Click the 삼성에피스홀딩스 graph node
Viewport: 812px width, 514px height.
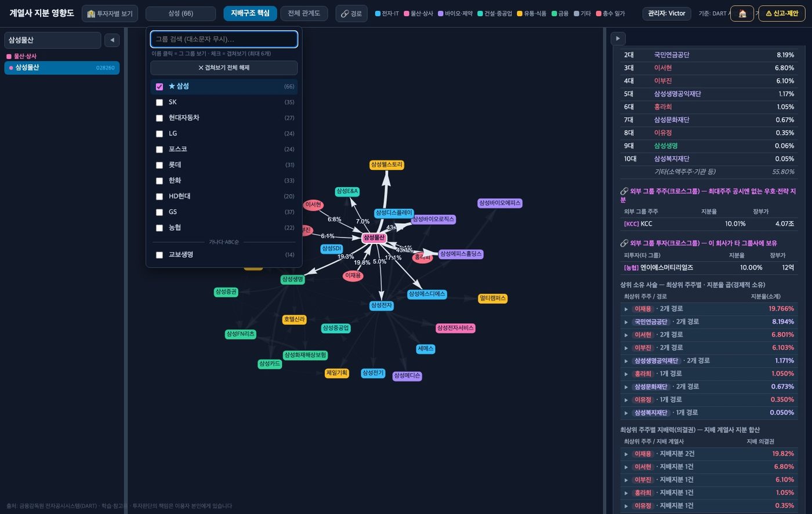(x=461, y=254)
